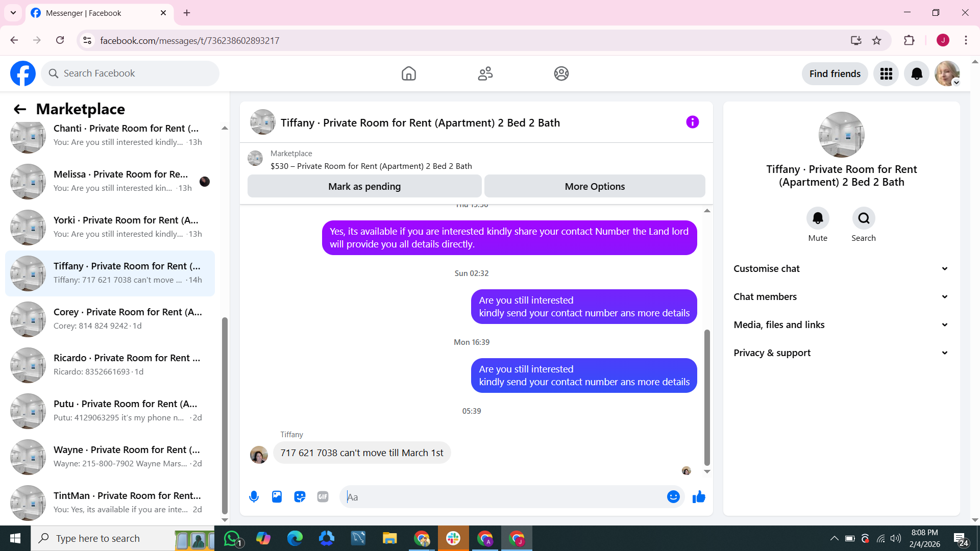Click the purple conversation information icon
980x551 pixels.
(692, 122)
